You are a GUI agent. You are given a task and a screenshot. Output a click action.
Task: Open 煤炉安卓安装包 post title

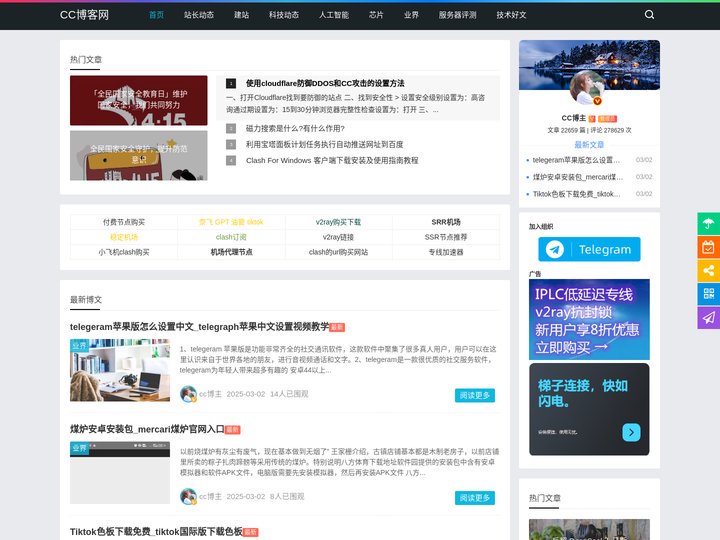[x=147, y=429]
